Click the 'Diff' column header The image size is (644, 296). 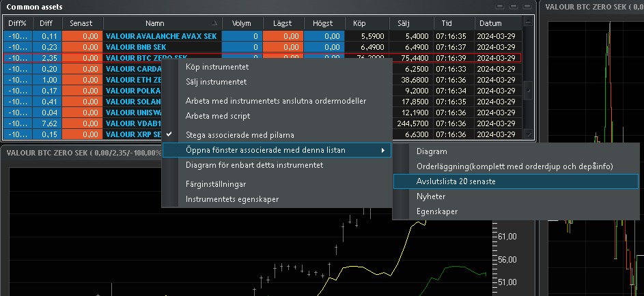48,23
